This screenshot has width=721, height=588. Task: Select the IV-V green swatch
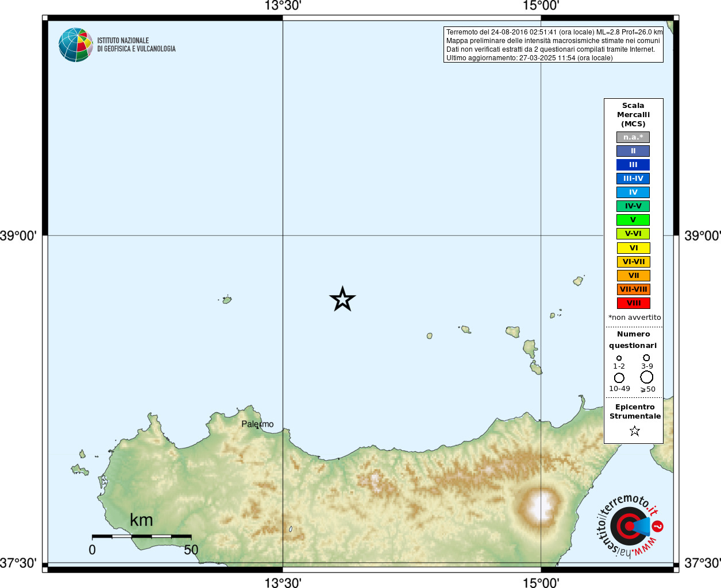click(633, 206)
